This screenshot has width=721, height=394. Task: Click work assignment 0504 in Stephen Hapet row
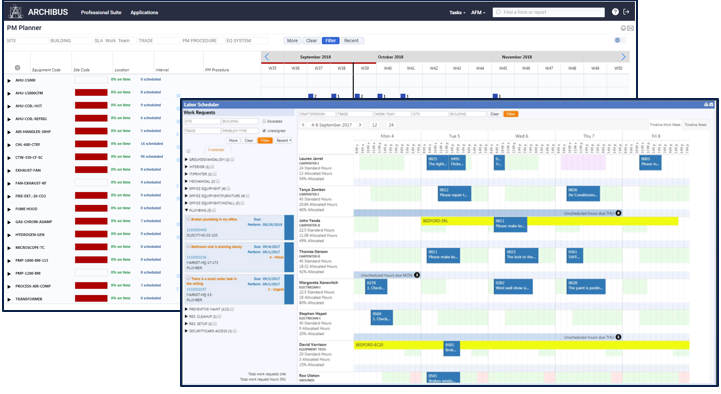pos(382,317)
